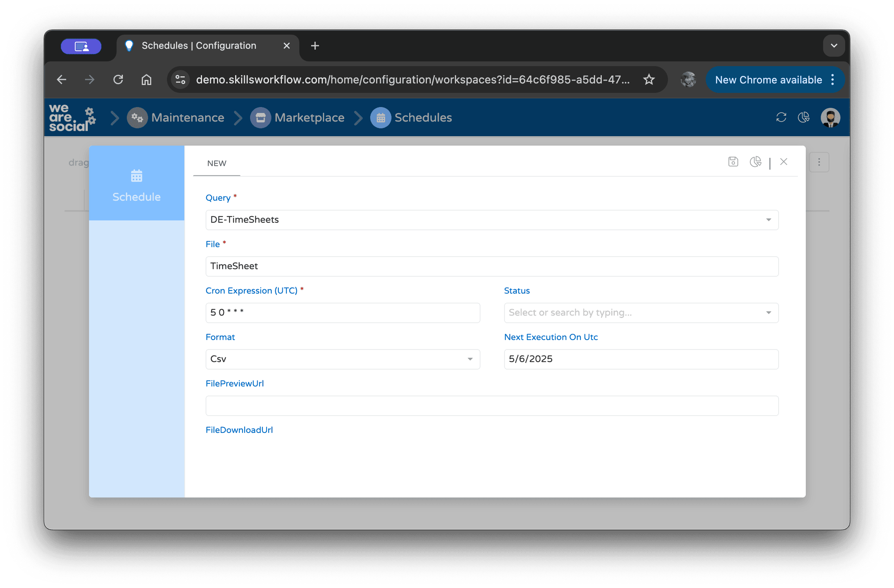Select the NEW tab
Screen dimensions: 894x588
point(217,163)
